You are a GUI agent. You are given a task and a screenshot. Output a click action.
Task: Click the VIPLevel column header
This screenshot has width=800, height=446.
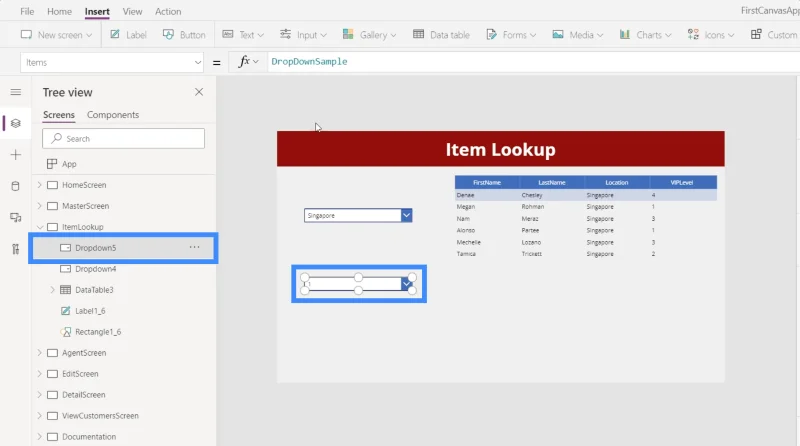(682, 182)
